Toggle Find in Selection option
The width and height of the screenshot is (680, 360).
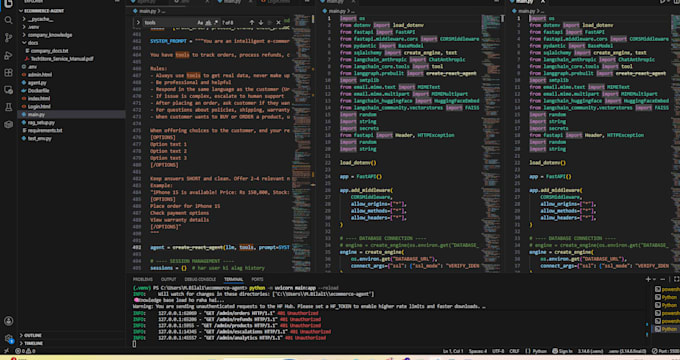270,23
